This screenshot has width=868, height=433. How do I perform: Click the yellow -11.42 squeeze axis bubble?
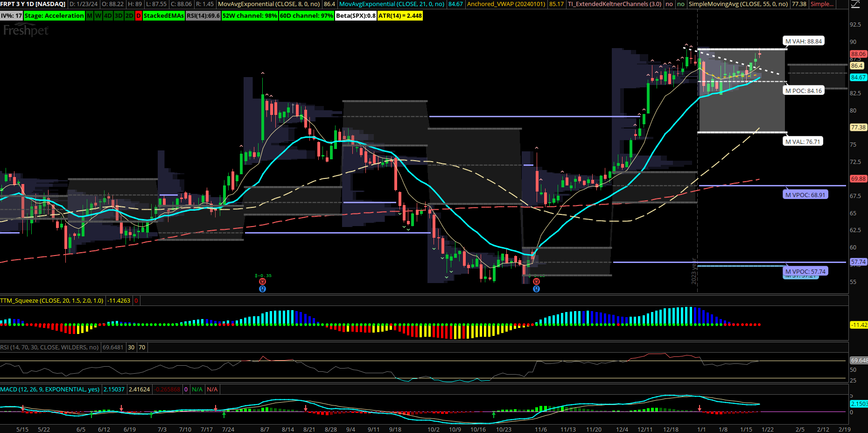tap(859, 325)
